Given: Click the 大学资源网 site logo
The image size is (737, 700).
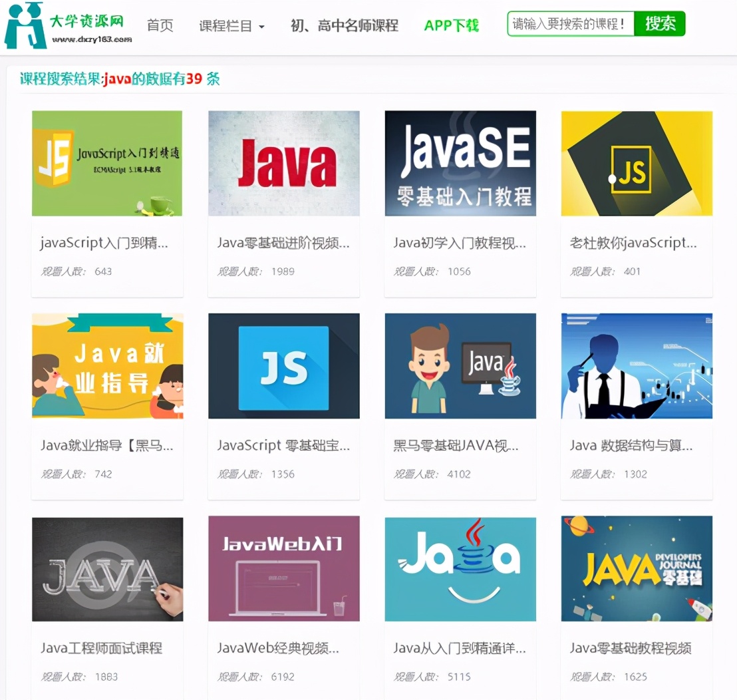Looking at the screenshot, I should tap(67, 26).
